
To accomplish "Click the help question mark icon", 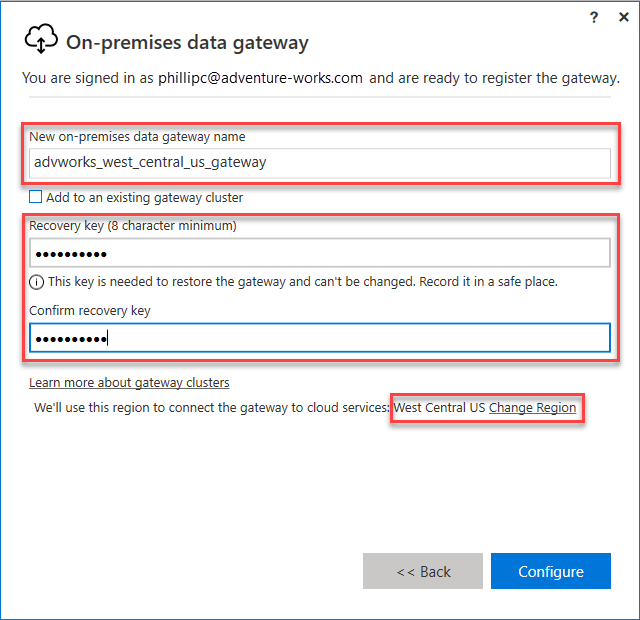I will click(x=594, y=17).
